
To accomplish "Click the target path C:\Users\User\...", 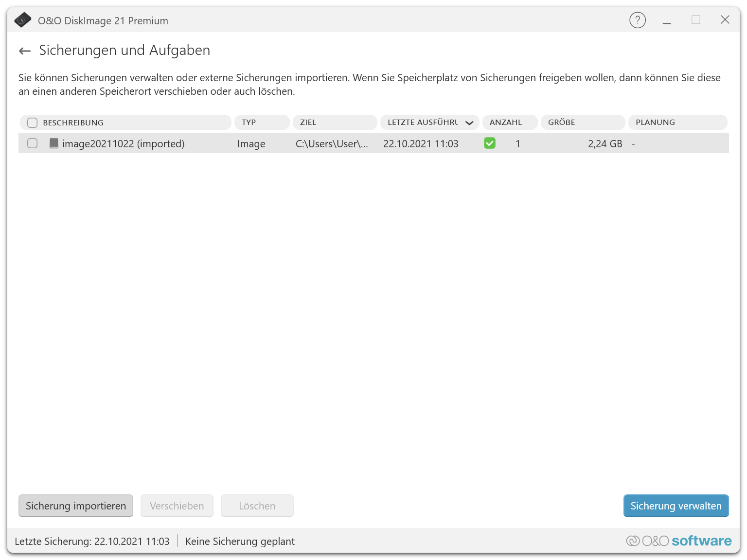I will point(332,143).
